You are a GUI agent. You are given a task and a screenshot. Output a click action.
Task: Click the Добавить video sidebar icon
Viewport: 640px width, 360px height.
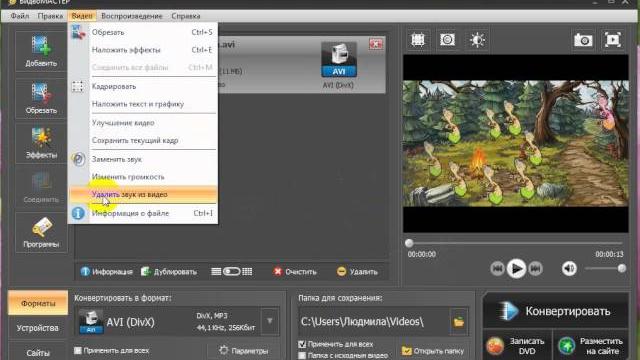(x=41, y=51)
